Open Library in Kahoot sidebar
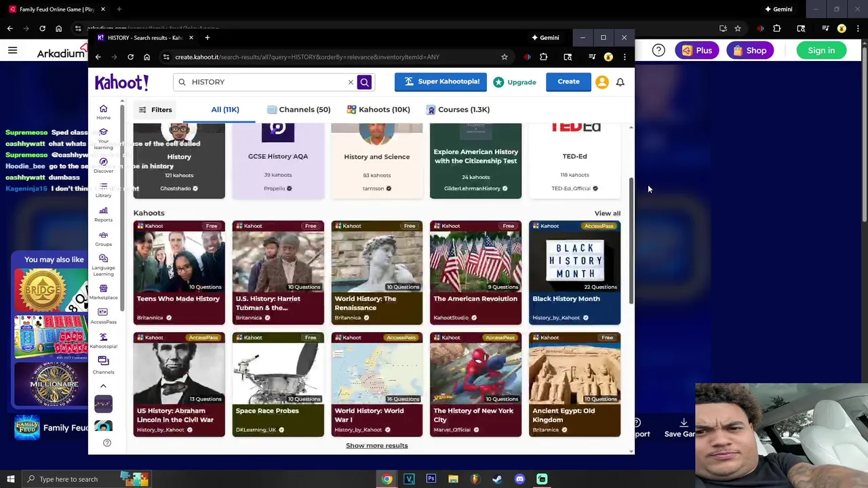This screenshot has width=868, height=488. pyautogui.click(x=103, y=190)
